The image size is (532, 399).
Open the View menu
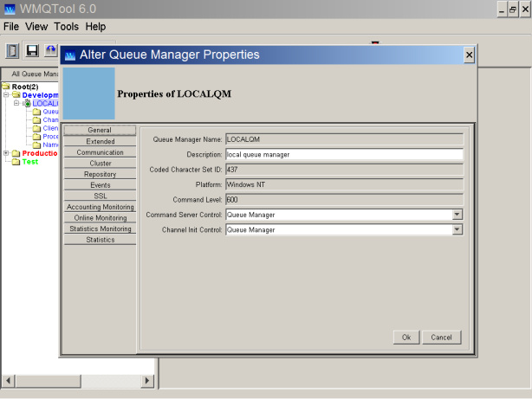(36, 27)
